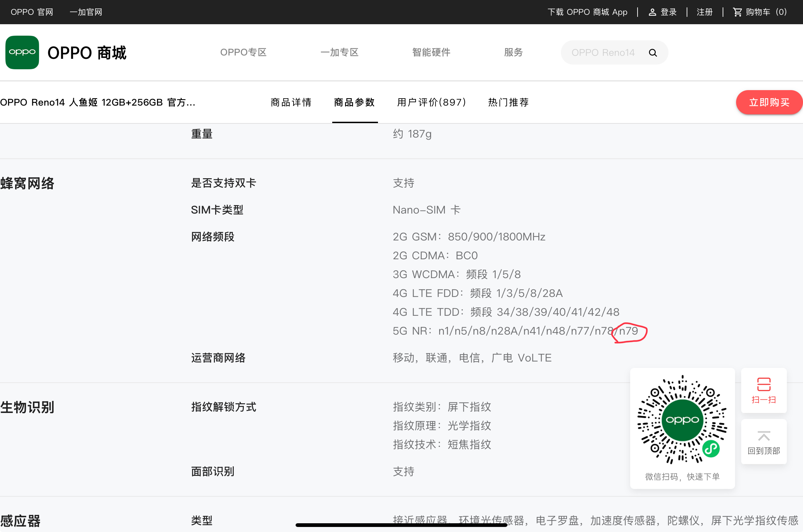Click the 微信扫码, 快速下单 caption

(x=682, y=477)
